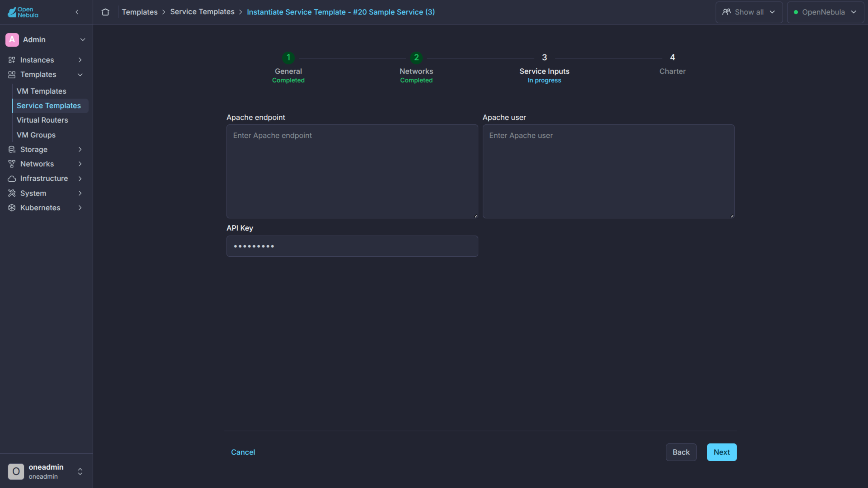The width and height of the screenshot is (868, 488).
Task: Expand the Networks sidebar chevron
Action: point(80,164)
